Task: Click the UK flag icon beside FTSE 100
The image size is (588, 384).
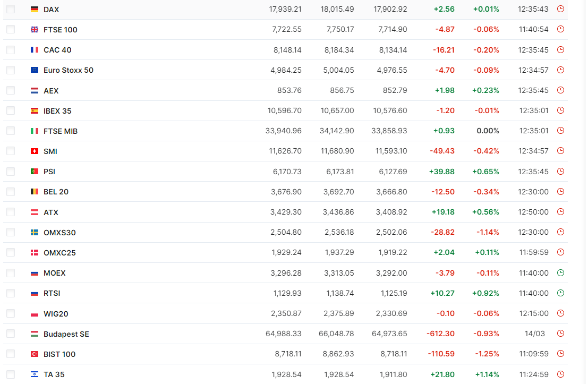Action: click(35, 30)
